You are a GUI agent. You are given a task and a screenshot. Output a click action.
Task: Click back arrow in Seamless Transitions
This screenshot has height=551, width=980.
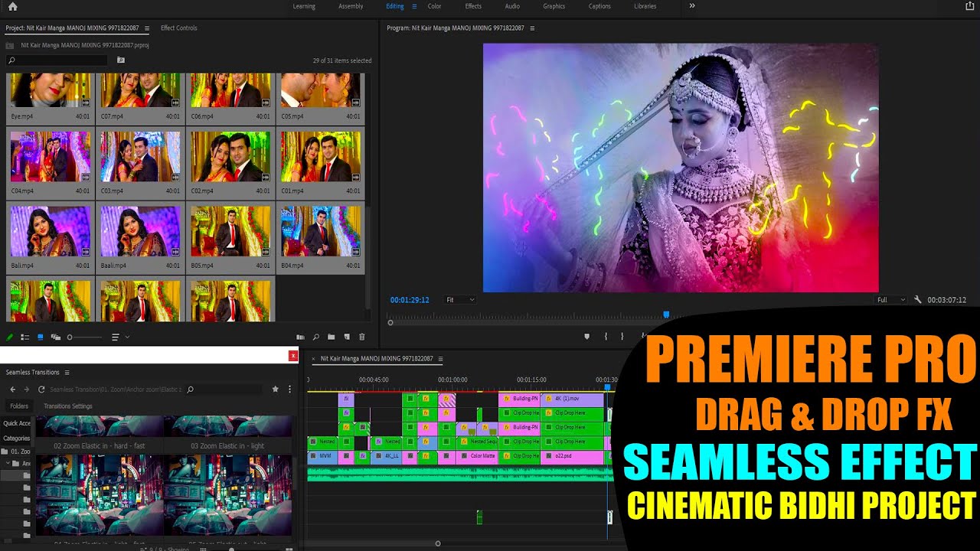click(x=12, y=390)
